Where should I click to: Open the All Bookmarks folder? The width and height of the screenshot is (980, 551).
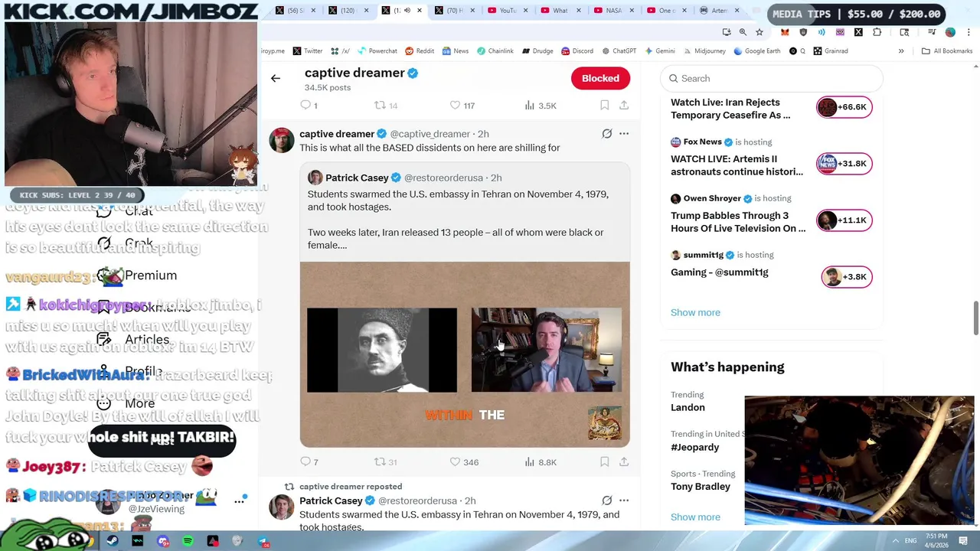click(947, 51)
